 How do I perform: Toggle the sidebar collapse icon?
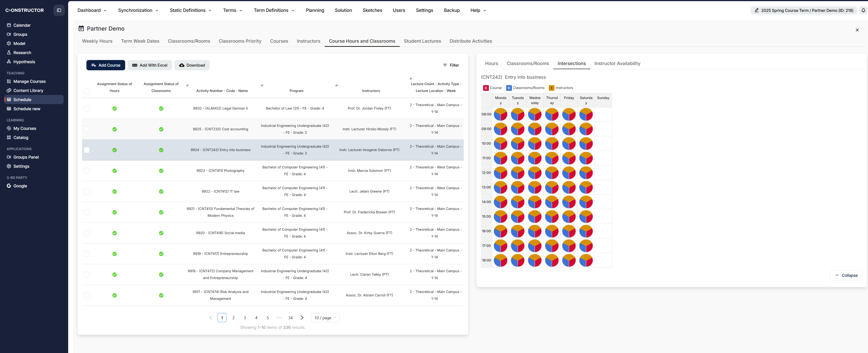point(59,10)
